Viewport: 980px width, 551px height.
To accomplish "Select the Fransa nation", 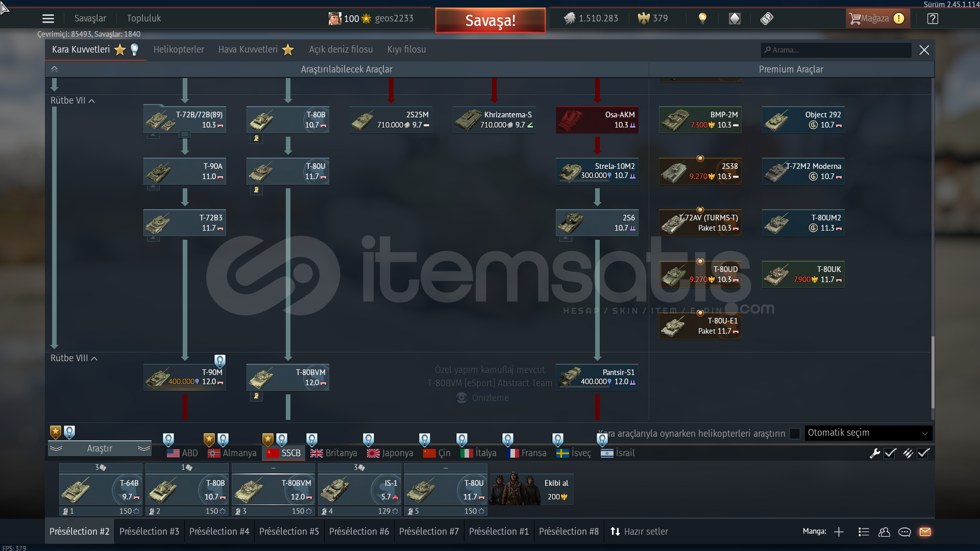I will pyautogui.click(x=526, y=453).
